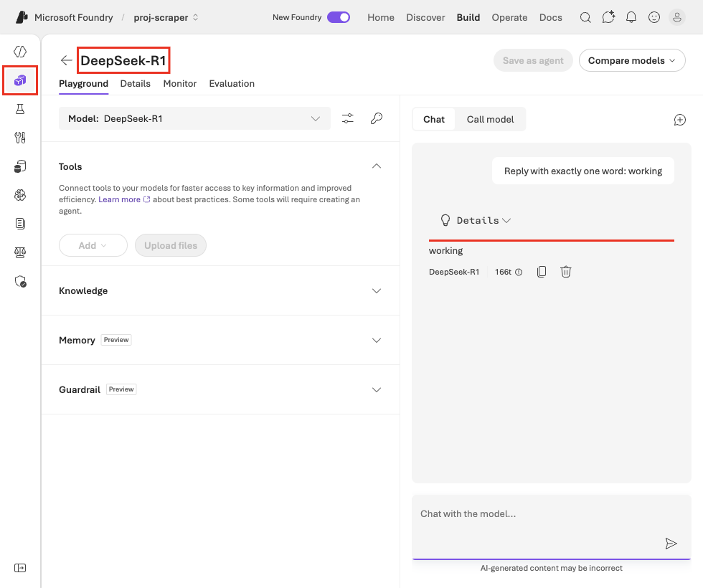Open the code brackets icon in sidebar

[20, 52]
